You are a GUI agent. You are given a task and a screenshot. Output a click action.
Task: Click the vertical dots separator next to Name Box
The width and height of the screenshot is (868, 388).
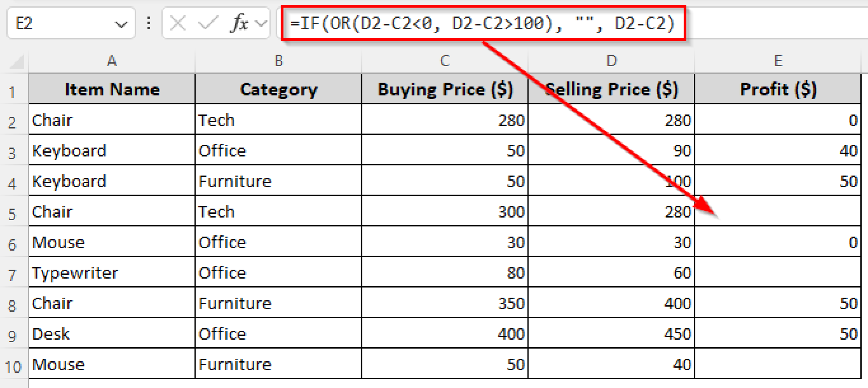pyautogui.click(x=147, y=23)
